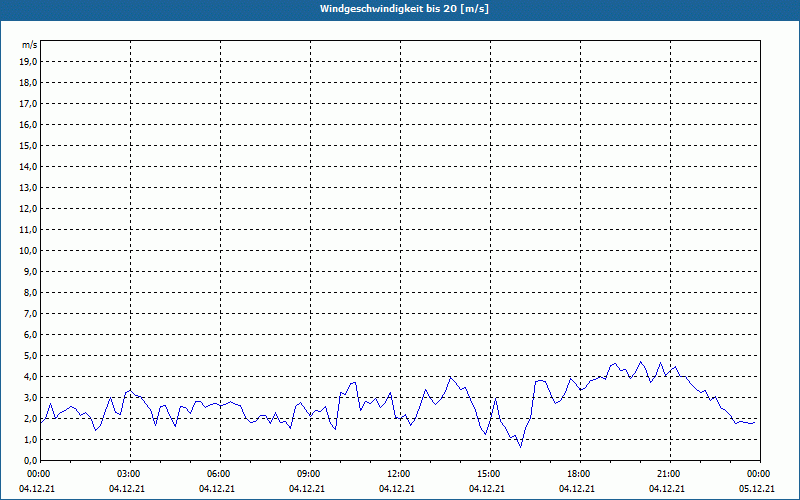This screenshot has width=800, height=500.
Task: Click the "16,0" y-axis value
Action: [x=29, y=124]
